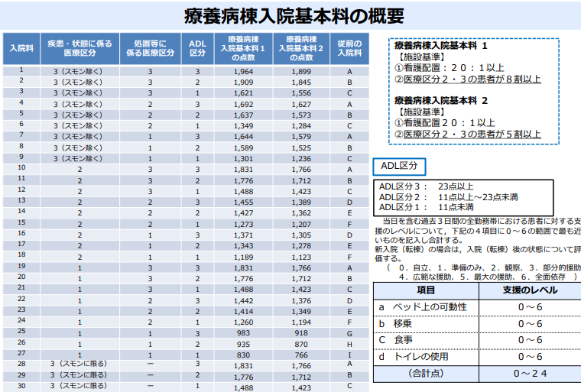Click the cell showing 983

coord(243,333)
